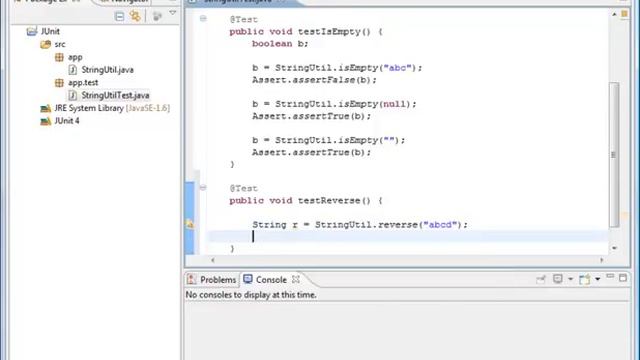Viewport: 640px width, 360px height.
Task: Click the overview ruler icon at editor top-right
Action: coord(624,14)
